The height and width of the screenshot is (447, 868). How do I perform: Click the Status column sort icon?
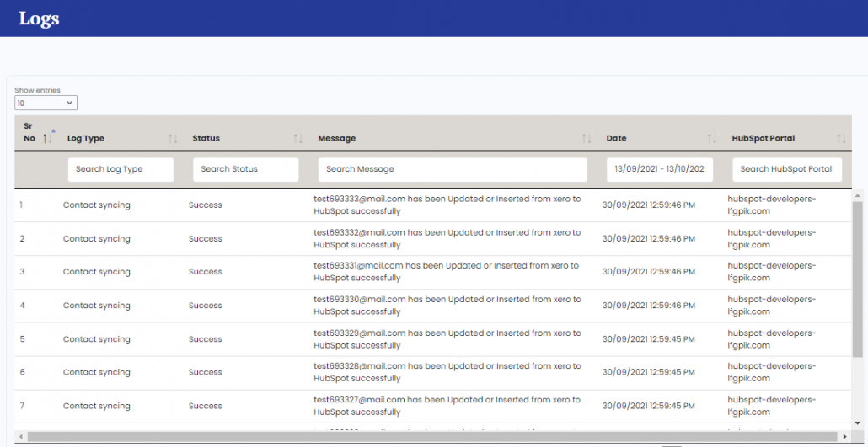pyautogui.click(x=297, y=138)
